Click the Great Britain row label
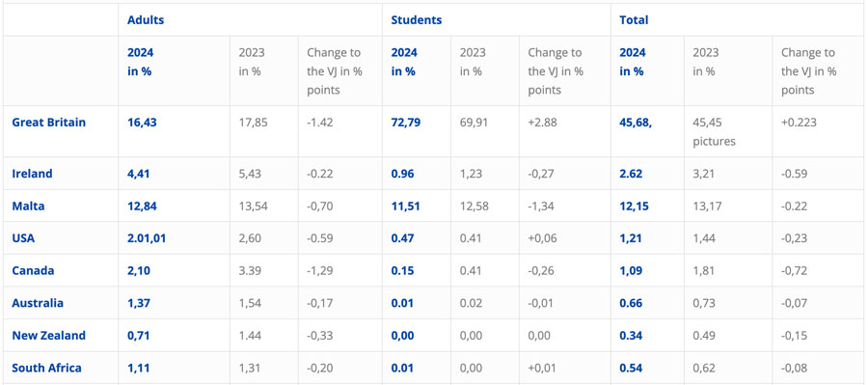The width and height of the screenshot is (868, 385). point(49,122)
